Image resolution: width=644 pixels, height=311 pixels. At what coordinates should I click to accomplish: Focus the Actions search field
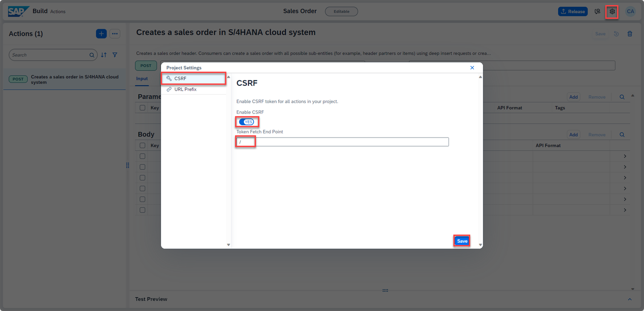coord(53,55)
